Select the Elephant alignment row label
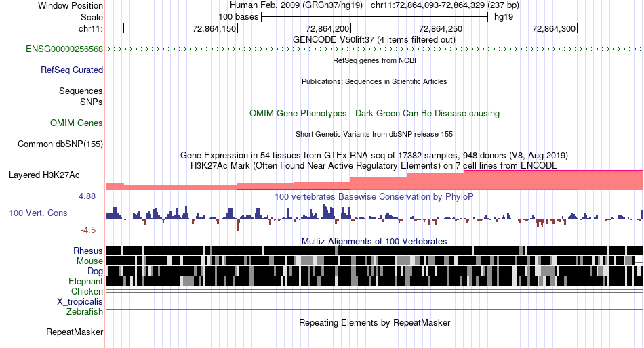 (85, 282)
